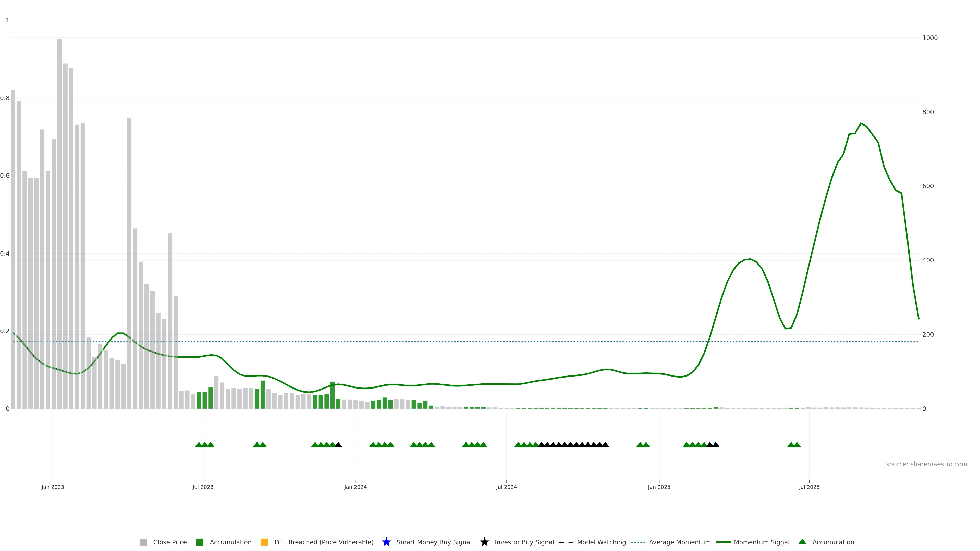Click the Jul 2023 axis label
This screenshot has height=551, width=980.
[x=203, y=487]
